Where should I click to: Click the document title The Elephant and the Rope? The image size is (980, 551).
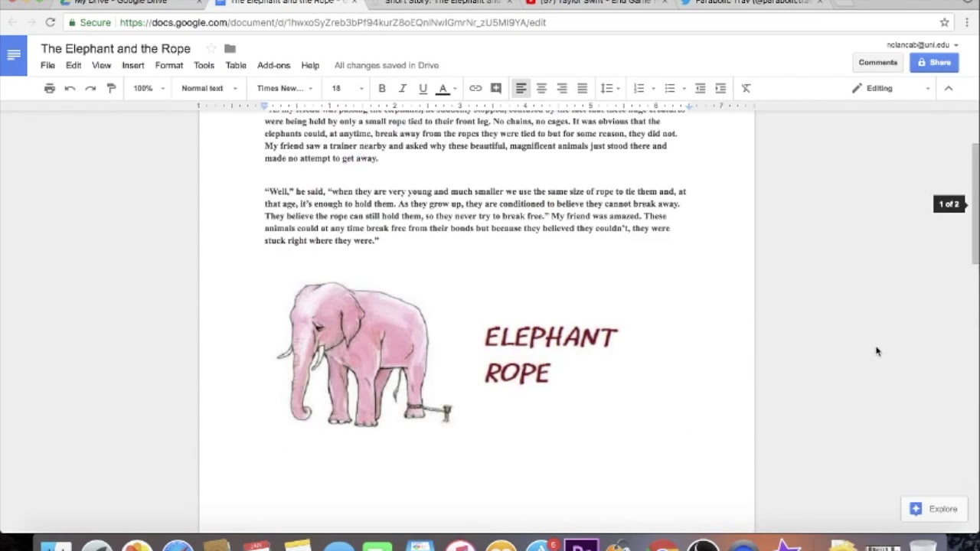[x=116, y=49]
